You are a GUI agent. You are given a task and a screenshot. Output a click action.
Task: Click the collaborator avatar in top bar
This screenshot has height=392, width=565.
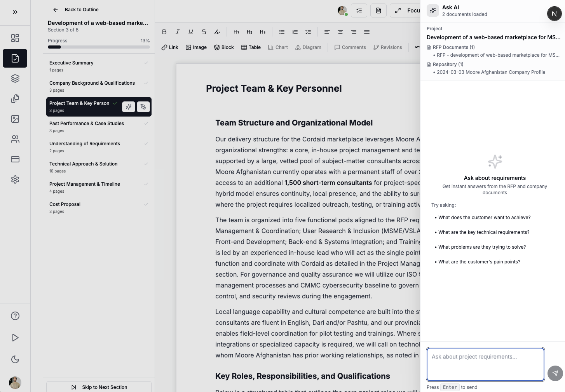342,11
